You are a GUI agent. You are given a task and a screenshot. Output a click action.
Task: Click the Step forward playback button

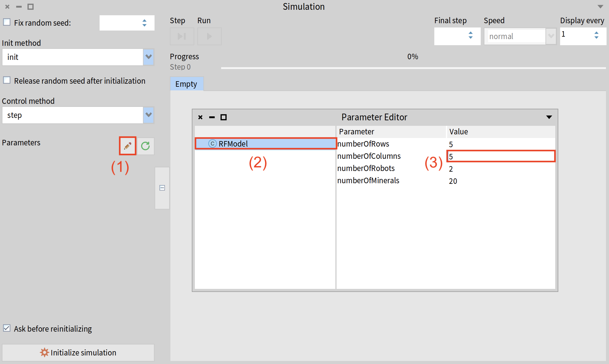182,36
